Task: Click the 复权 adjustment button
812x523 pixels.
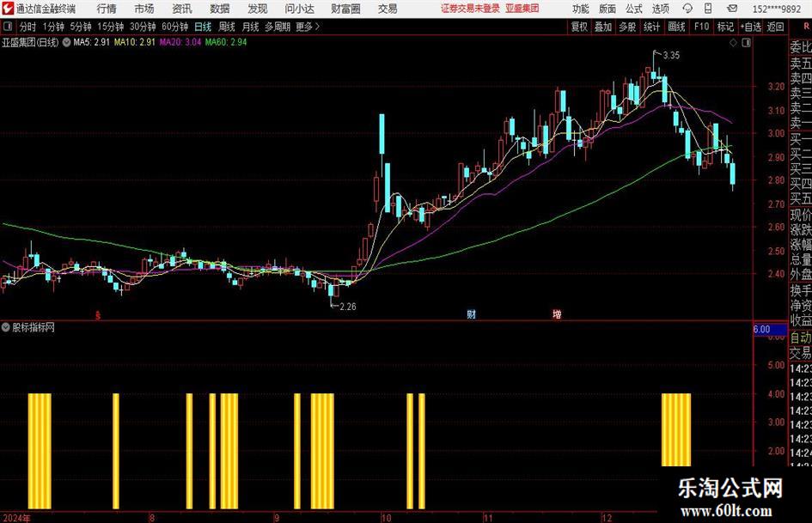Action: click(x=579, y=27)
